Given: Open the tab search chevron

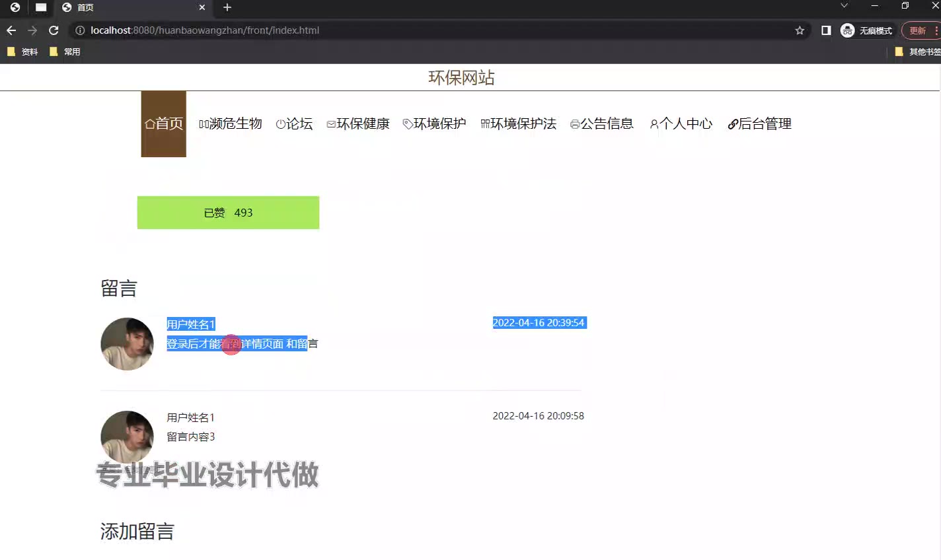Looking at the screenshot, I should click(844, 6).
